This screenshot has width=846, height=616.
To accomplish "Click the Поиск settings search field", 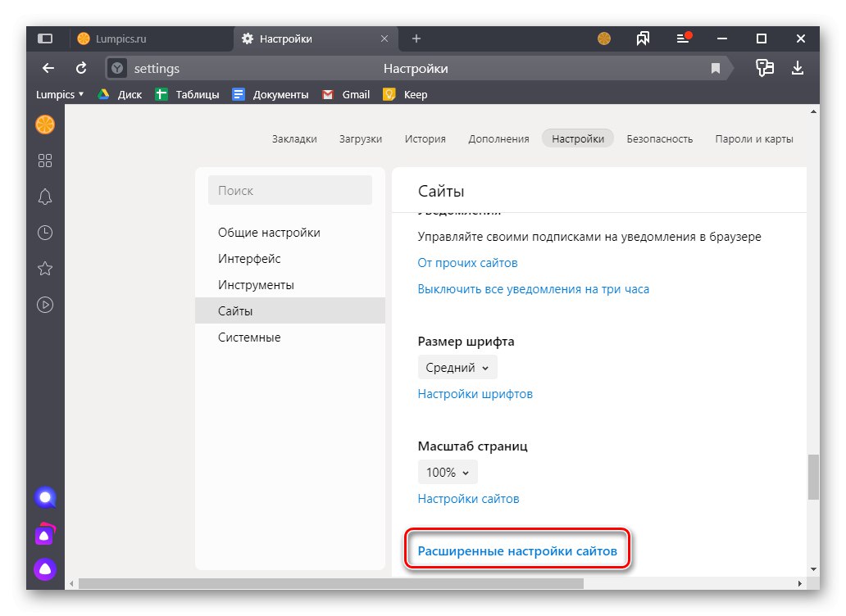I will coord(289,189).
